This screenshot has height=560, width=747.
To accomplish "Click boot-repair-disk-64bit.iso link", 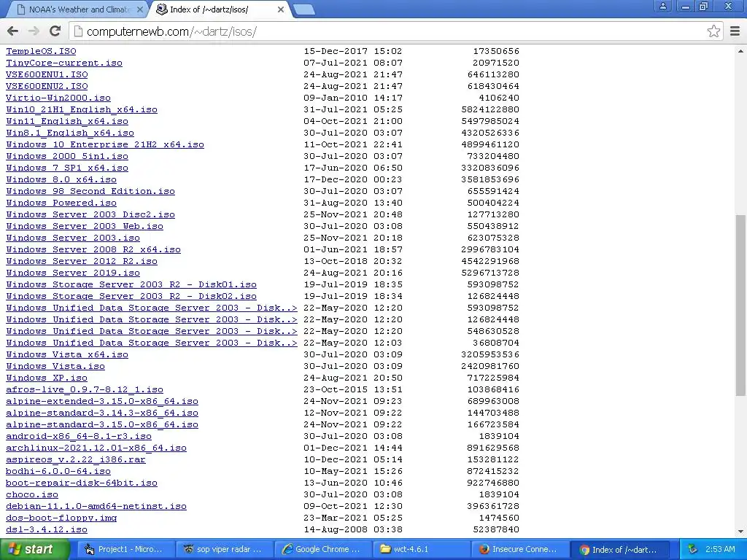I will point(82,483).
